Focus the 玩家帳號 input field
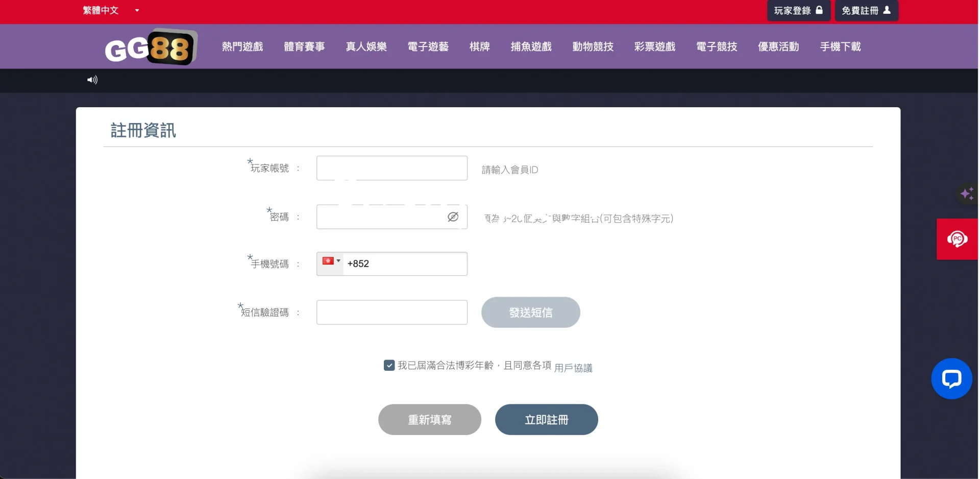 [x=391, y=168]
